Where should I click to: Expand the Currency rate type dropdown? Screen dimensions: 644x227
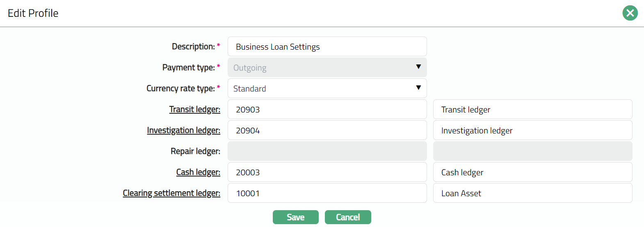327,88
